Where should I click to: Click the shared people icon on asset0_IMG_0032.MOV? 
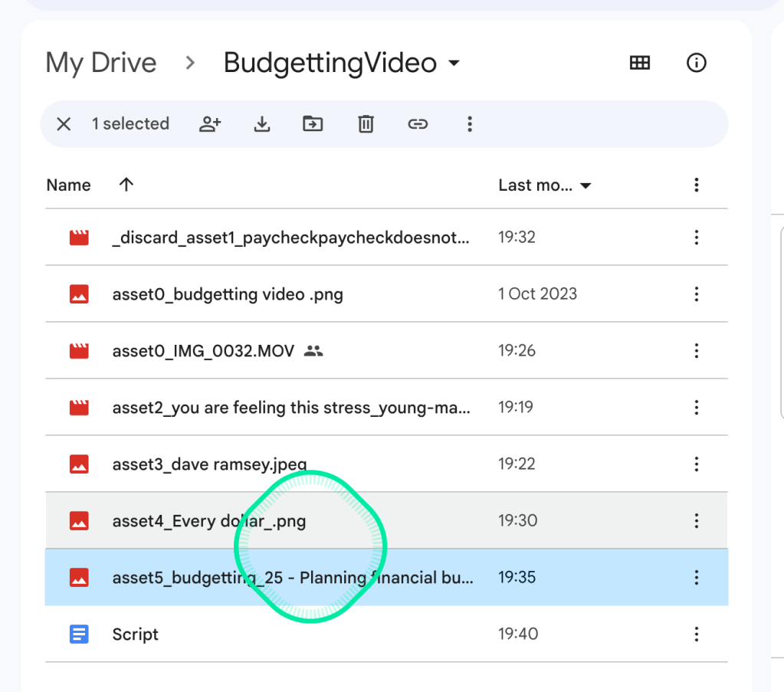coord(313,351)
